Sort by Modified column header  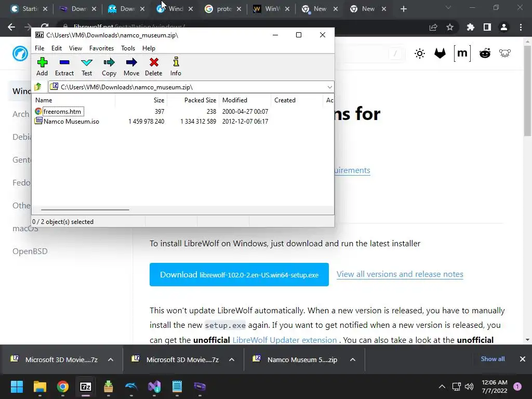click(245, 100)
